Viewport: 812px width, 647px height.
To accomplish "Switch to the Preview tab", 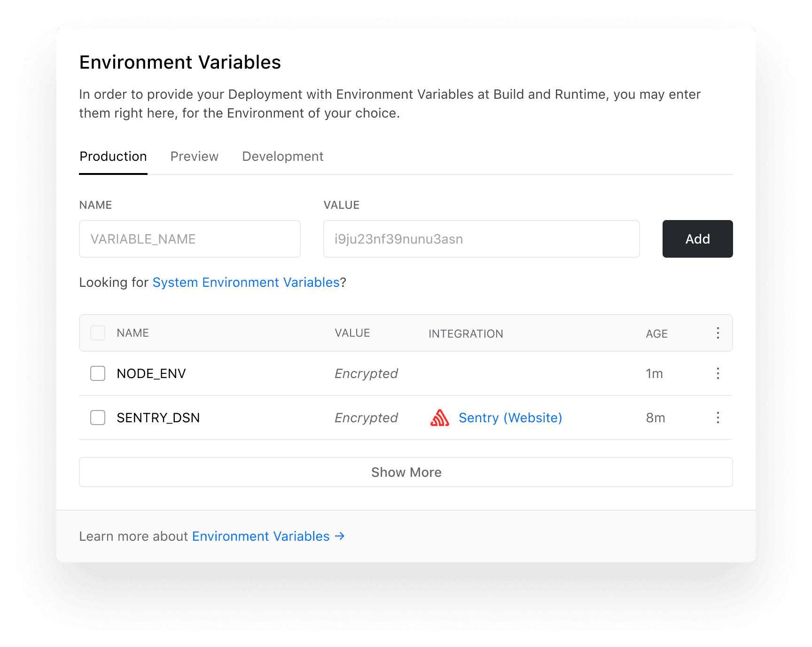I will (x=194, y=156).
